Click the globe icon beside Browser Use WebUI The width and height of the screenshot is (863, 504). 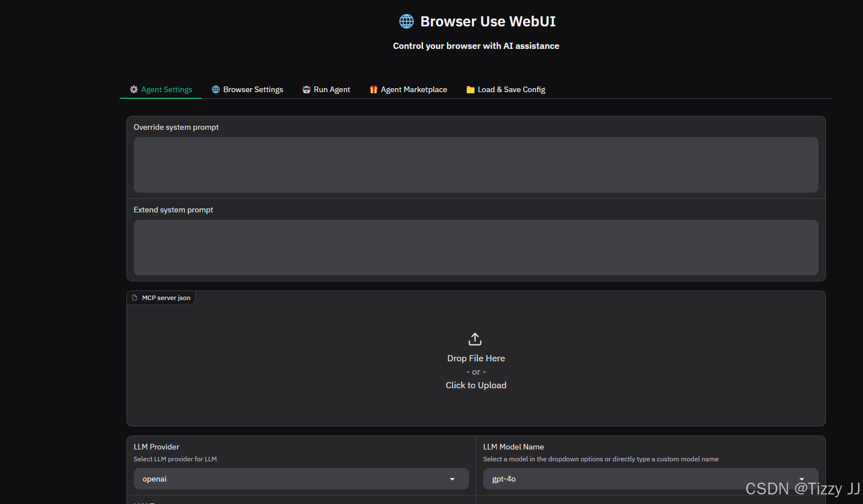[x=406, y=21]
